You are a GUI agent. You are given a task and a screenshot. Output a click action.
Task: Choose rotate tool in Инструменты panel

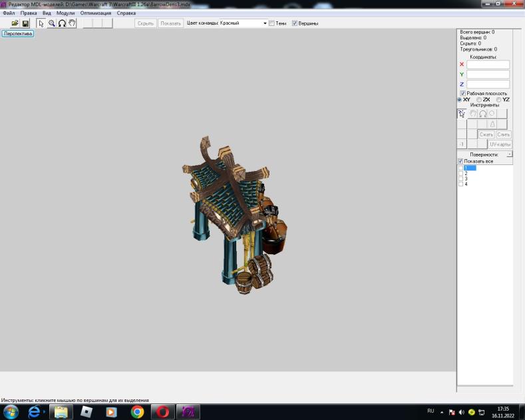point(482,114)
